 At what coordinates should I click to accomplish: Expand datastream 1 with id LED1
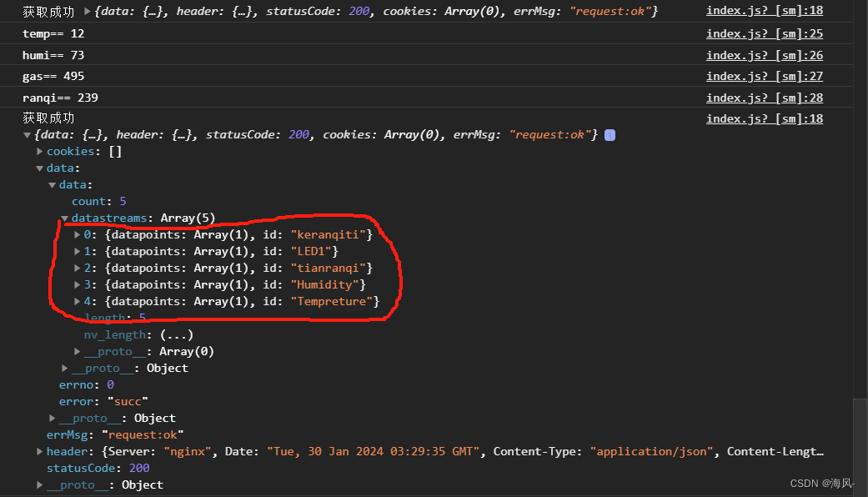point(78,252)
